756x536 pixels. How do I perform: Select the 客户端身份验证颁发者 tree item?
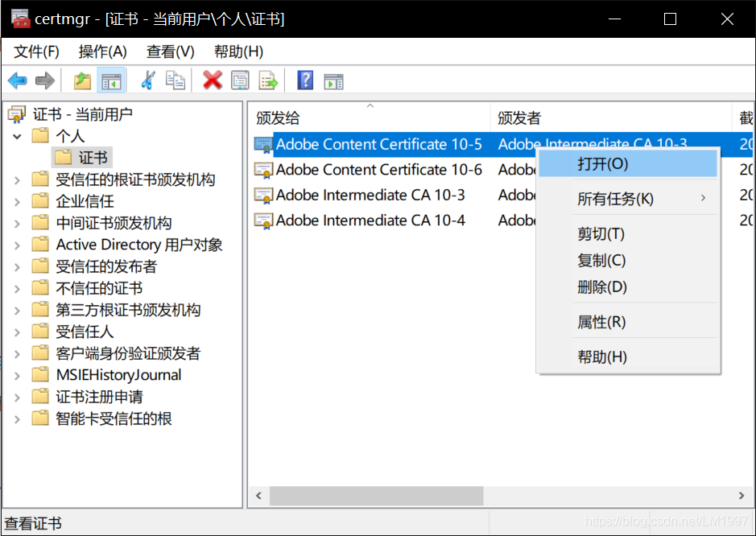(128, 353)
